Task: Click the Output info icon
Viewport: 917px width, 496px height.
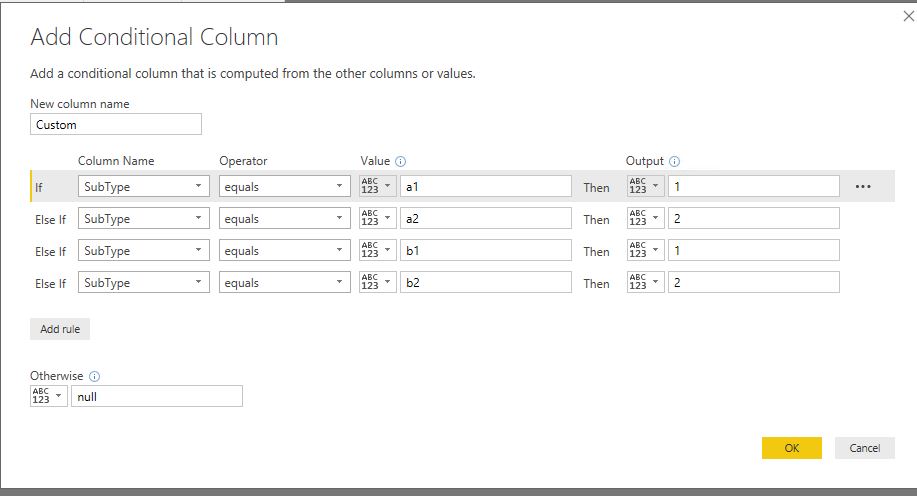Action: point(674,161)
